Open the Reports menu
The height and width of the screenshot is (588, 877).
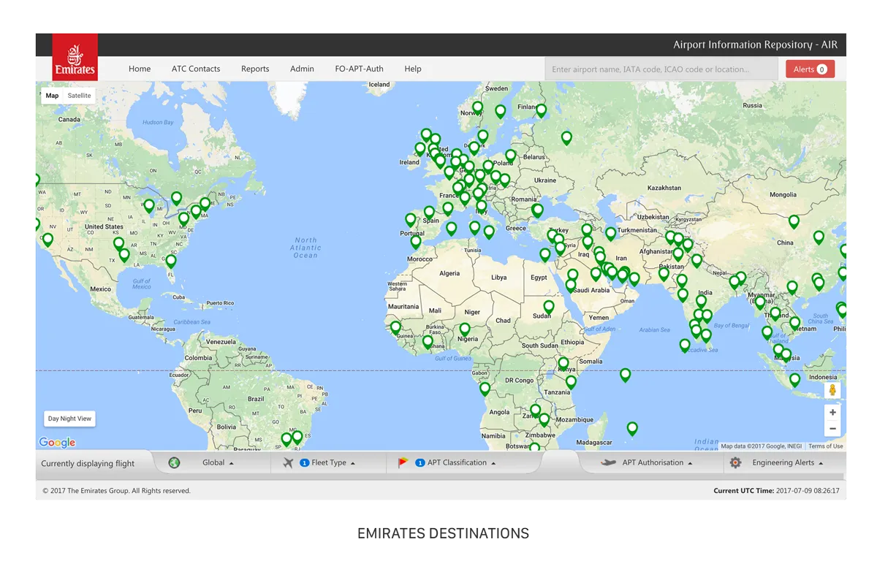(255, 69)
